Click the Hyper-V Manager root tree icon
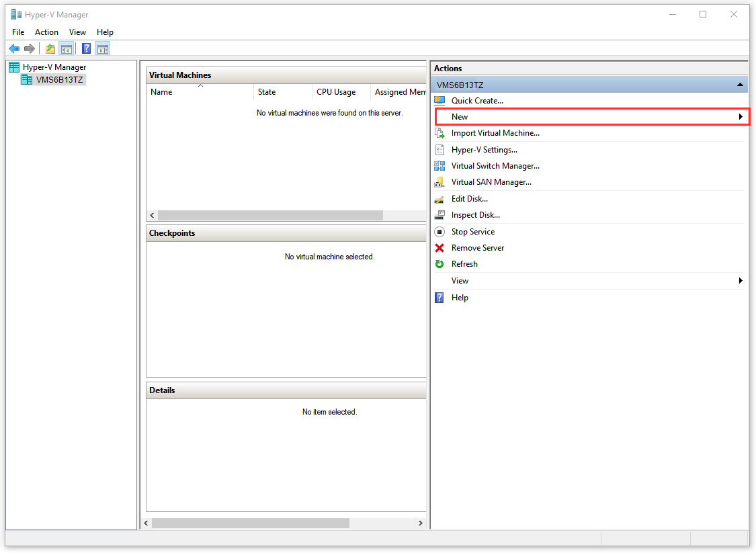The image size is (756, 553). [x=14, y=67]
